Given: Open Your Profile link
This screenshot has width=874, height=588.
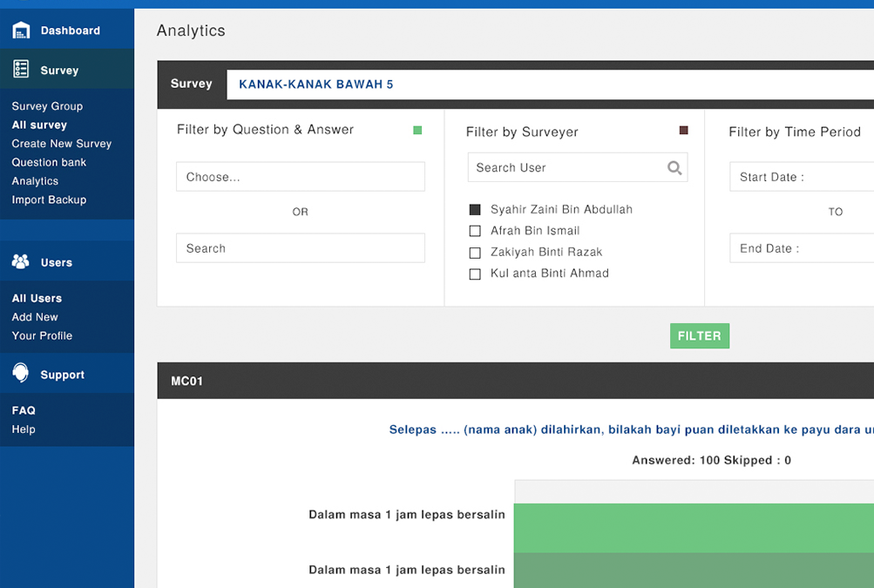Looking at the screenshot, I should click(x=42, y=335).
